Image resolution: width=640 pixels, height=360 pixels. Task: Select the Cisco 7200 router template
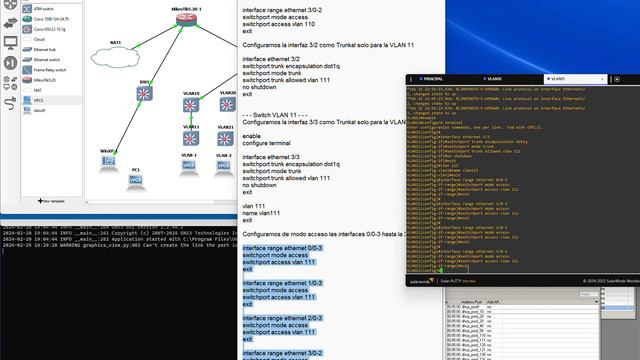pyautogui.click(x=51, y=19)
